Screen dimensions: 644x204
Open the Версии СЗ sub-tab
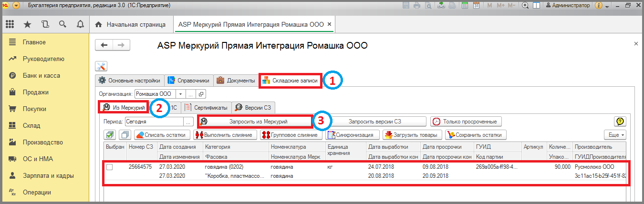[x=253, y=108]
